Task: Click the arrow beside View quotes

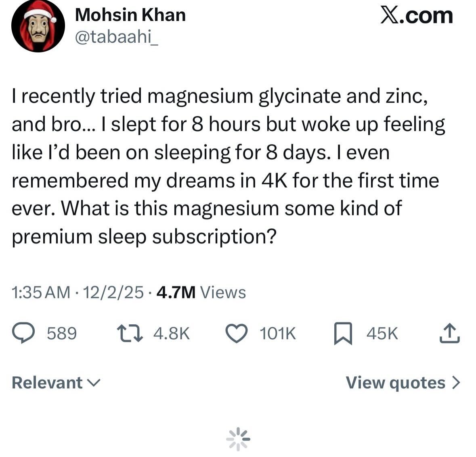Action: (x=455, y=382)
